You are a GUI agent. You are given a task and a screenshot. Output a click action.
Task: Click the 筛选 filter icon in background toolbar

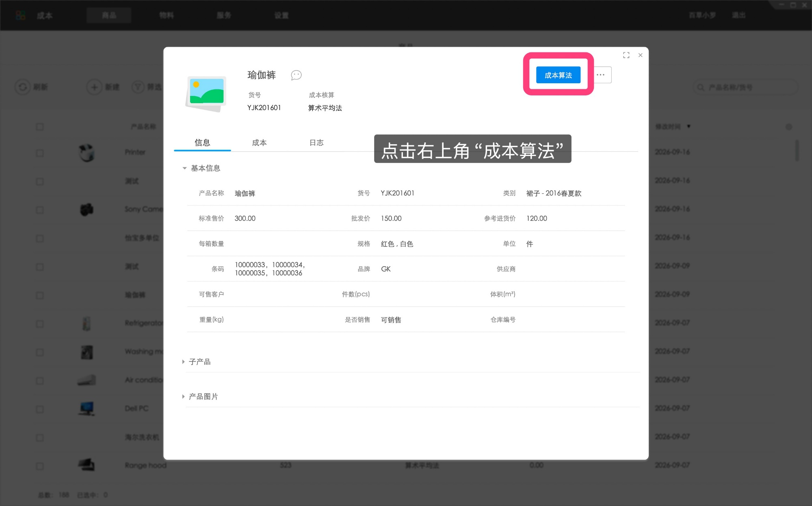point(138,87)
